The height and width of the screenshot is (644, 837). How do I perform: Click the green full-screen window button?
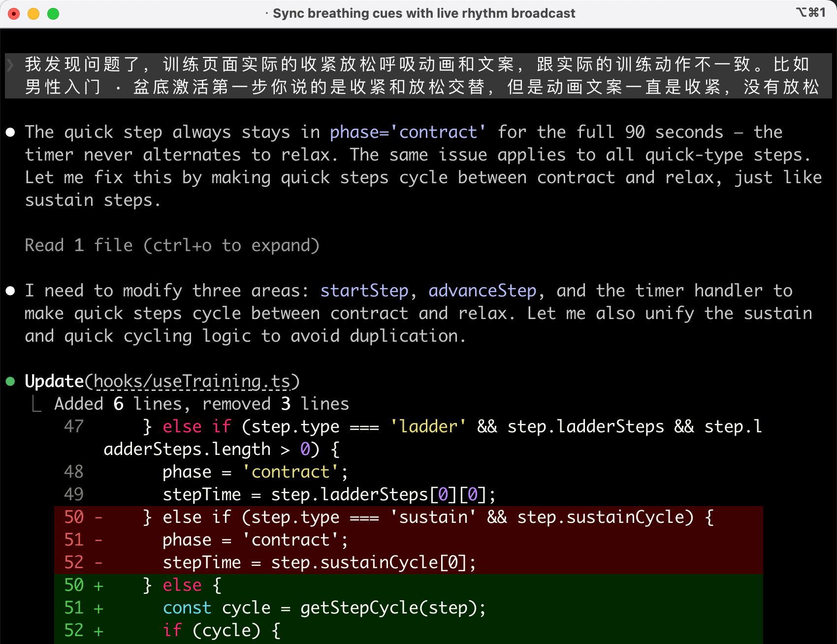click(53, 14)
